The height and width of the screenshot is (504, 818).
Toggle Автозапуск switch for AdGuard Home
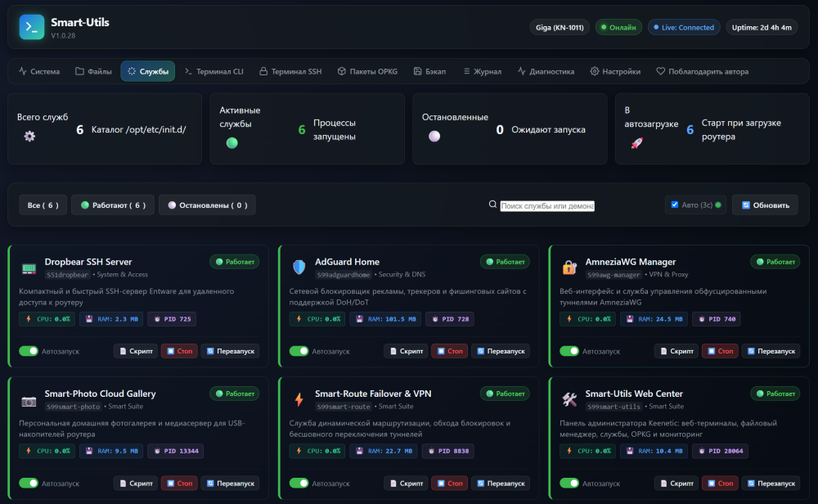299,351
